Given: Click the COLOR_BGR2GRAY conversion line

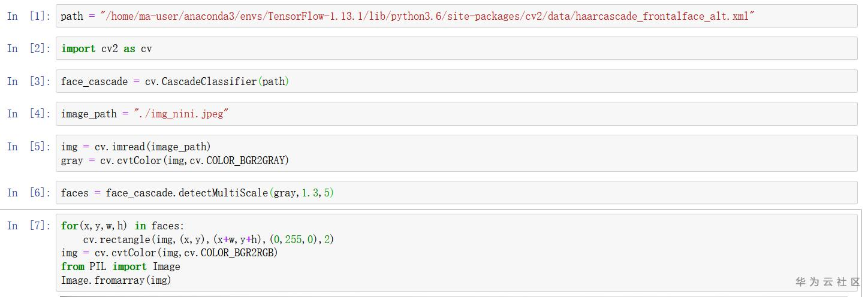Looking at the screenshot, I should (x=175, y=160).
